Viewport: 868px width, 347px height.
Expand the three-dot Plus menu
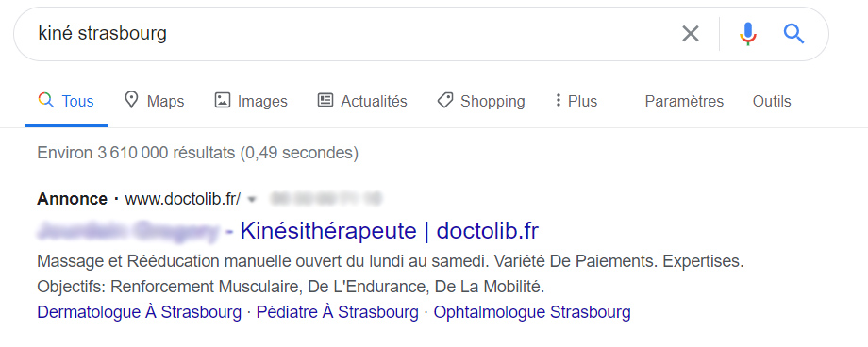[x=576, y=101]
